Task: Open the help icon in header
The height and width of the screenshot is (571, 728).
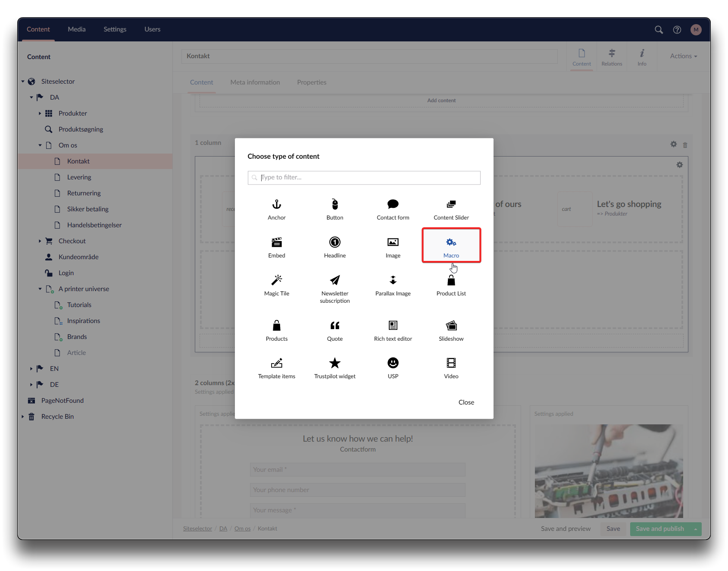Action: click(677, 30)
